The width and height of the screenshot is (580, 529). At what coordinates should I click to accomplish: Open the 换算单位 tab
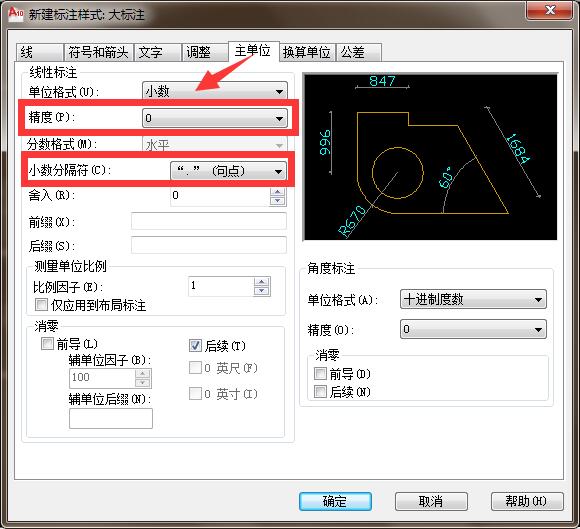tap(307, 52)
